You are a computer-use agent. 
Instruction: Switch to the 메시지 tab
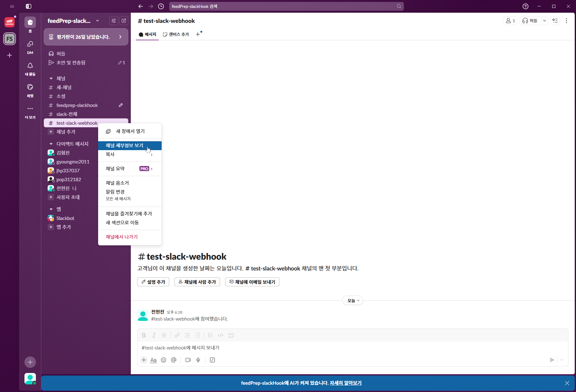[148, 34]
